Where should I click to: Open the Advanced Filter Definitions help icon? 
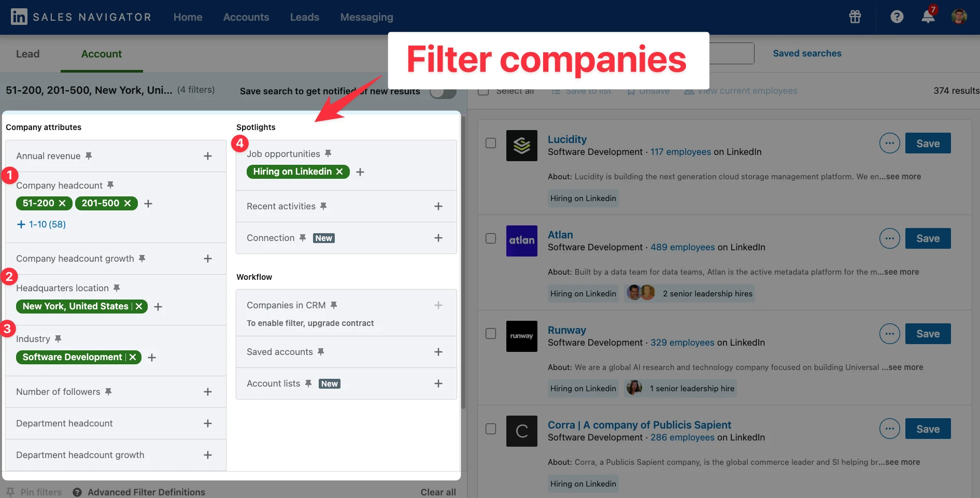(x=77, y=492)
